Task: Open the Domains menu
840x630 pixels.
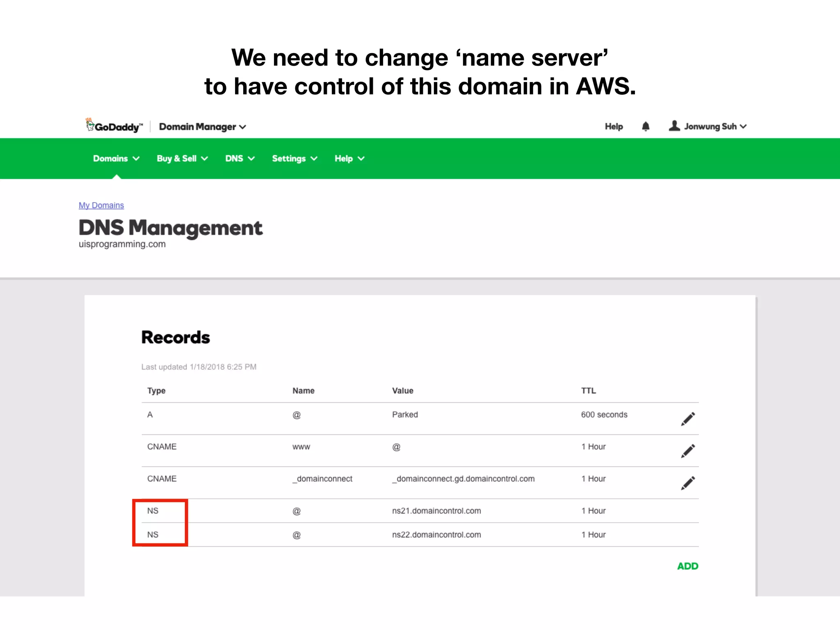Action: point(116,159)
